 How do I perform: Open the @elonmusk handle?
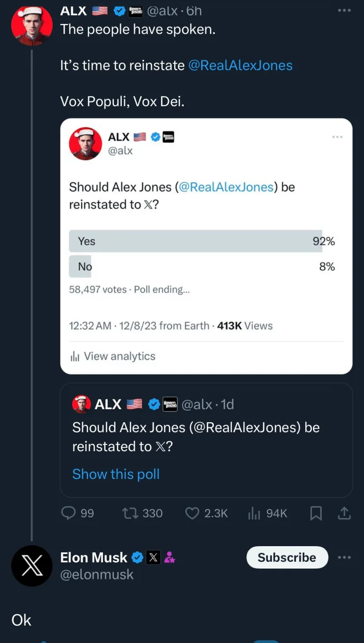coord(97,574)
